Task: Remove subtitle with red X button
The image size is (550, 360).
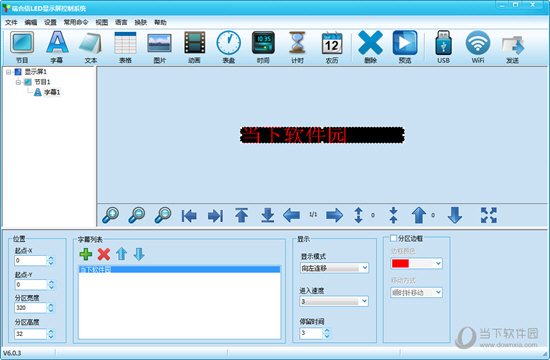Action: [x=104, y=254]
